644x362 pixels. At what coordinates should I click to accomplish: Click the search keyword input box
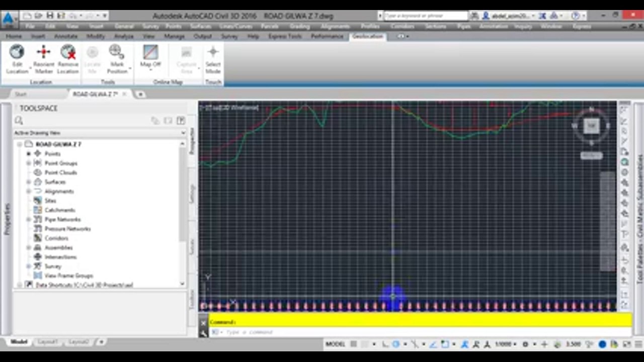pyautogui.click(x=426, y=16)
